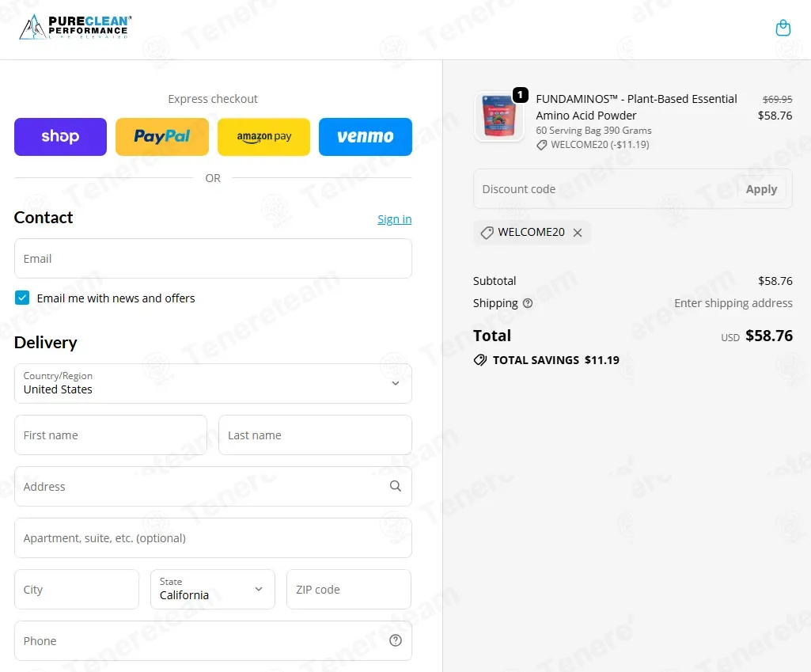Choose PayPal express checkout
The width and height of the screenshot is (811, 672).
pyautogui.click(x=162, y=137)
